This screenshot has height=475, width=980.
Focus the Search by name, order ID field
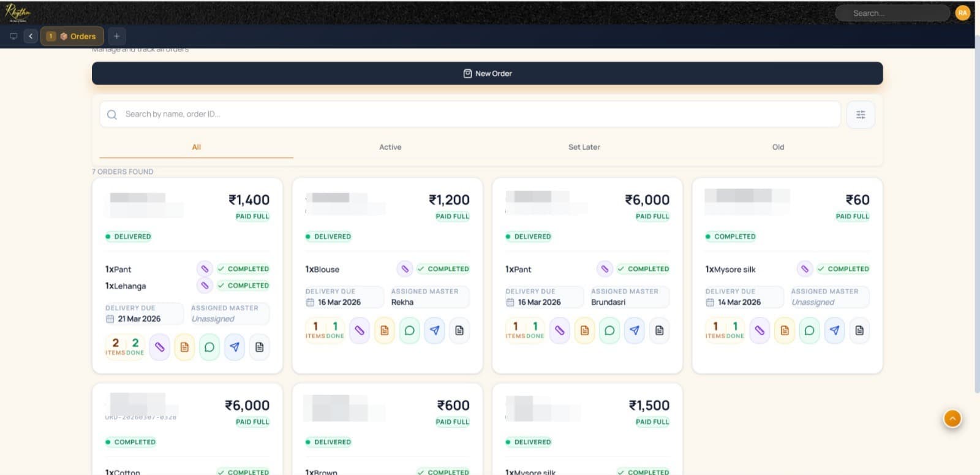pos(470,114)
